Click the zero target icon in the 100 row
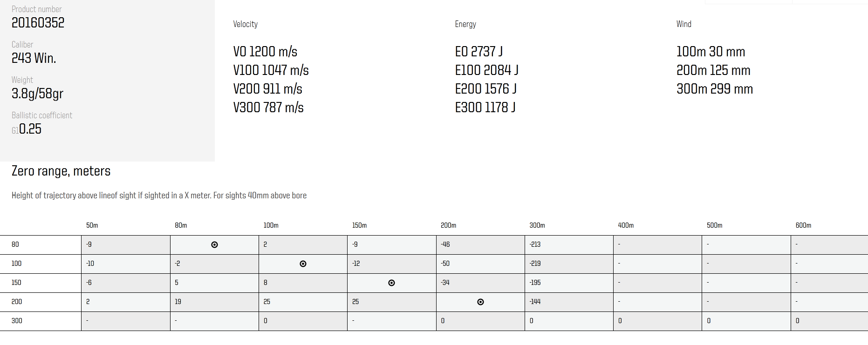Screen dimensions: 868x345 click(x=303, y=264)
